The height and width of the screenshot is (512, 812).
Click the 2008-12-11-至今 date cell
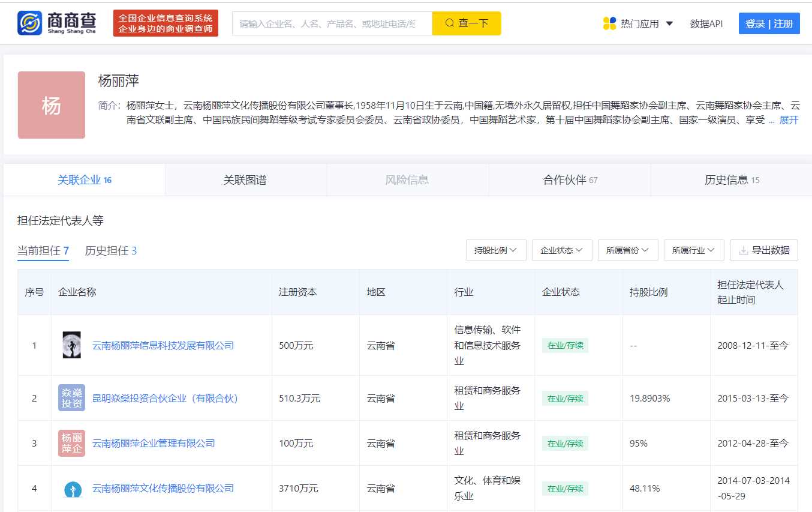[753, 346]
